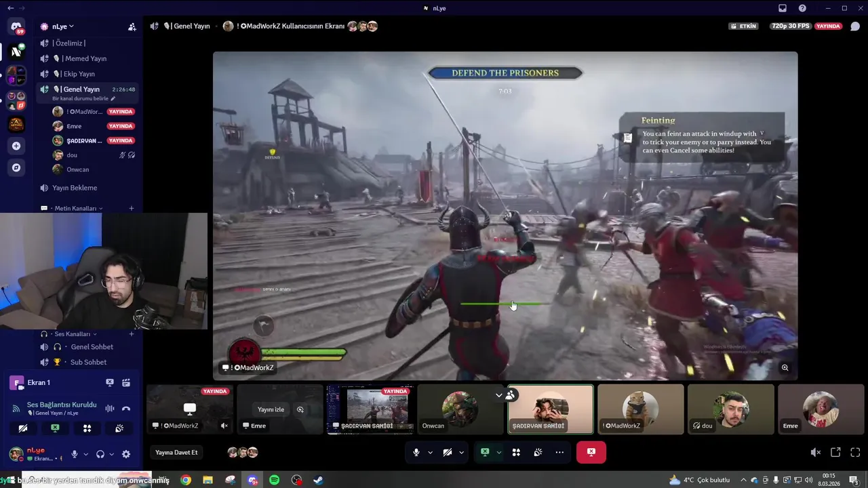The height and width of the screenshot is (488, 868).
Task: Mute microphone in user panel
Action: (75, 454)
